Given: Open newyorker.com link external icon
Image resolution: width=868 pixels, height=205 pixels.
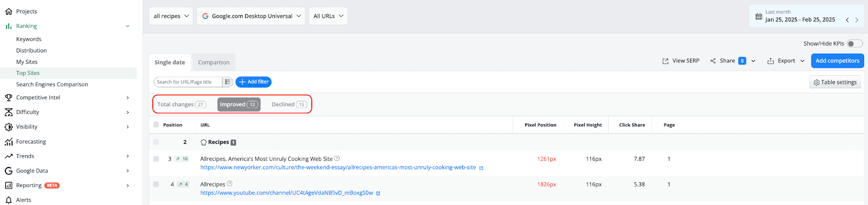Looking at the screenshot, I should tap(481, 168).
